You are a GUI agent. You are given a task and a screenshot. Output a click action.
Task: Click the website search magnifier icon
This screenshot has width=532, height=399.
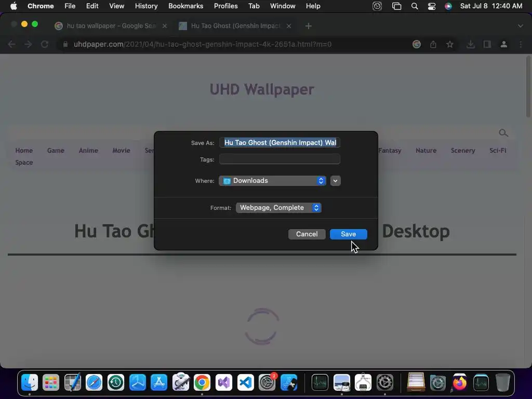tap(503, 133)
